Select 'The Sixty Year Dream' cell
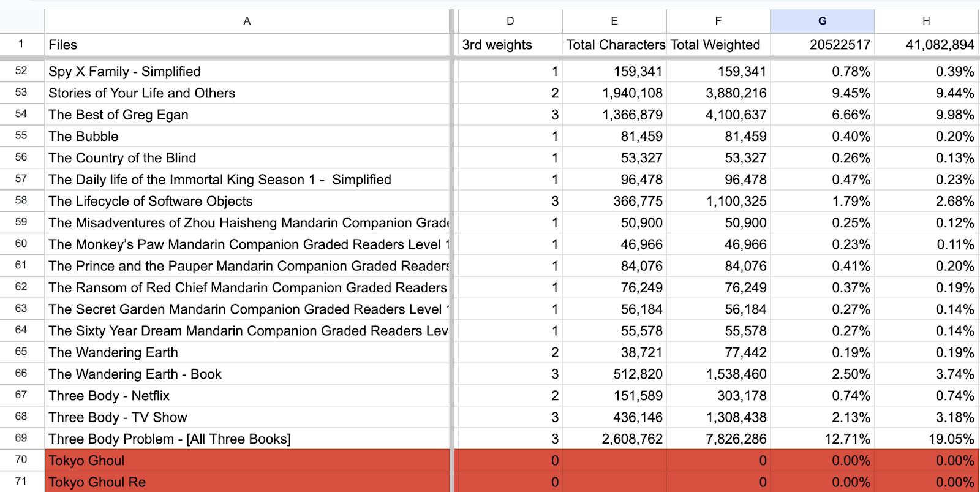This screenshot has width=980, height=492. click(247, 331)
